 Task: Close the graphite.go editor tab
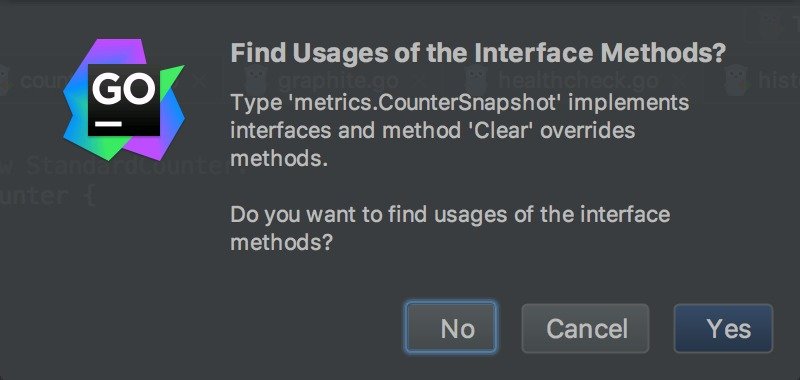(x=419, y=81)
